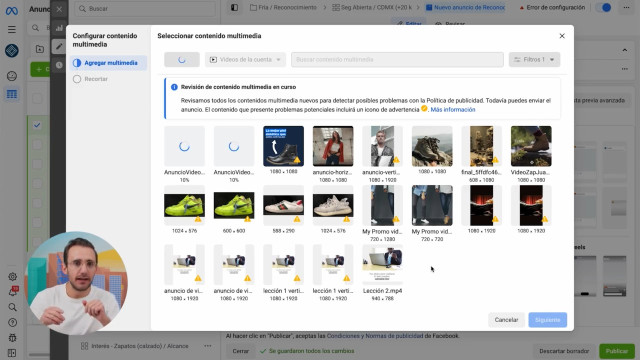Click the bug report icon in sidebar
The image size is (640, 360).
point(12,338)
